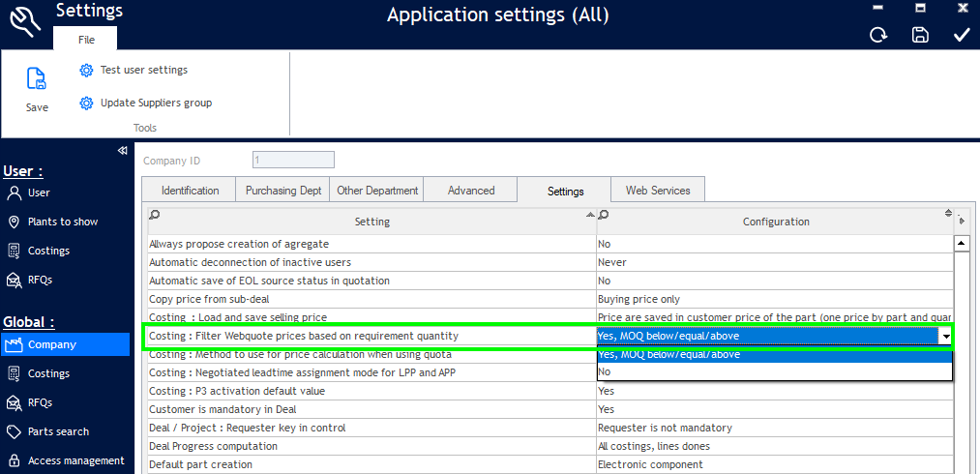Click the floppy disk save icon top right
The height and width of the screenshot is (474, 980).
[x=920, y=35]
